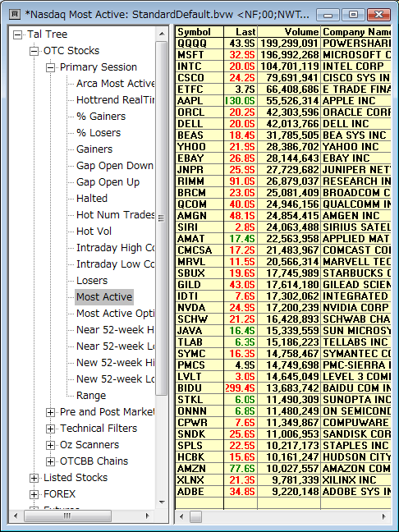Image resolution: width=399 pixels, height=532 pixels.
Task: Sort by the Volume column header
Action: [289, 32]
